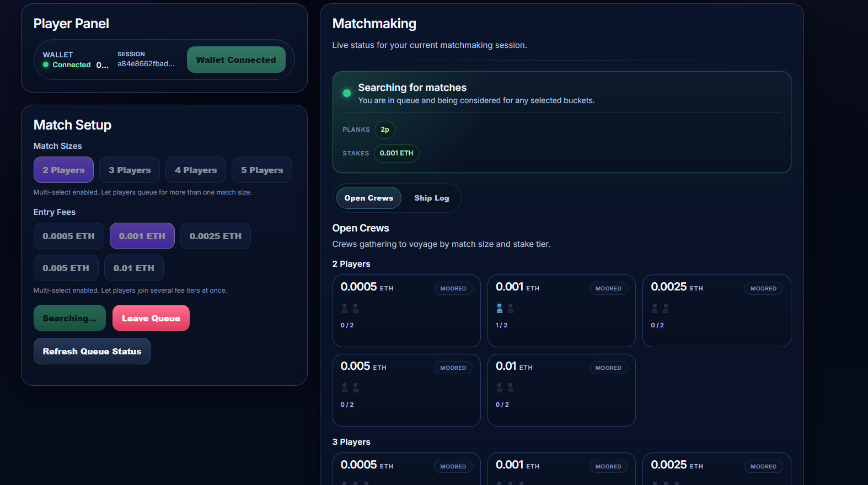This screenshot has height=485, width=868.
Task: Toggle the 3 Players match size
Action: [x=130, y=170]
